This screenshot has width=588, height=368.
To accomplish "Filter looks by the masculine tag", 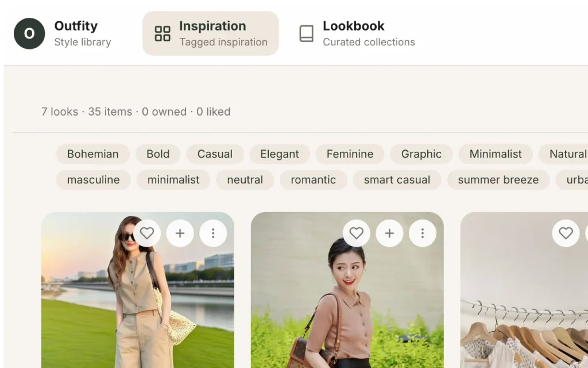I will click(x=94, y=180).
